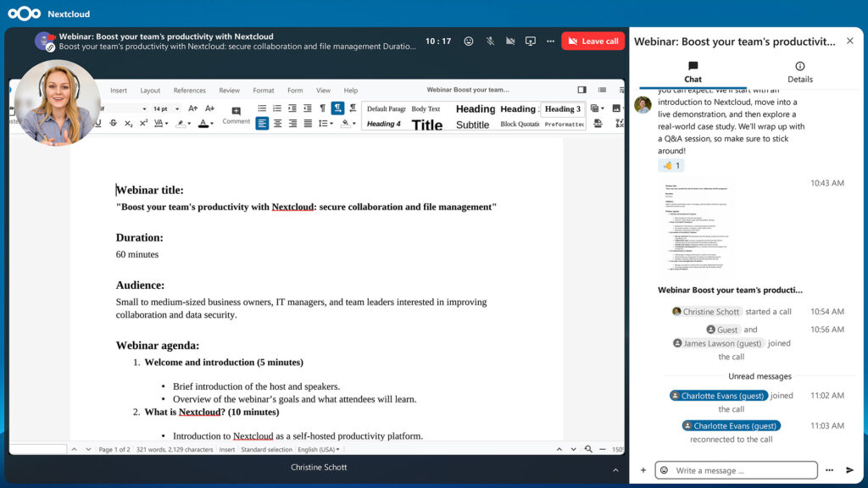Screen dimensions: 868x488
Task: Unmute the microphone in the call toolbar
Action: tap(491, 40)
